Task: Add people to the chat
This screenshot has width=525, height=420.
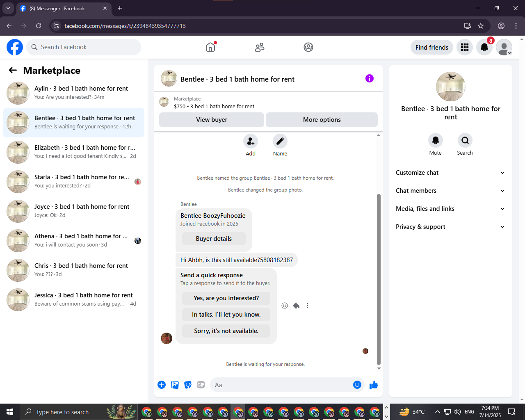Action: 251,141
